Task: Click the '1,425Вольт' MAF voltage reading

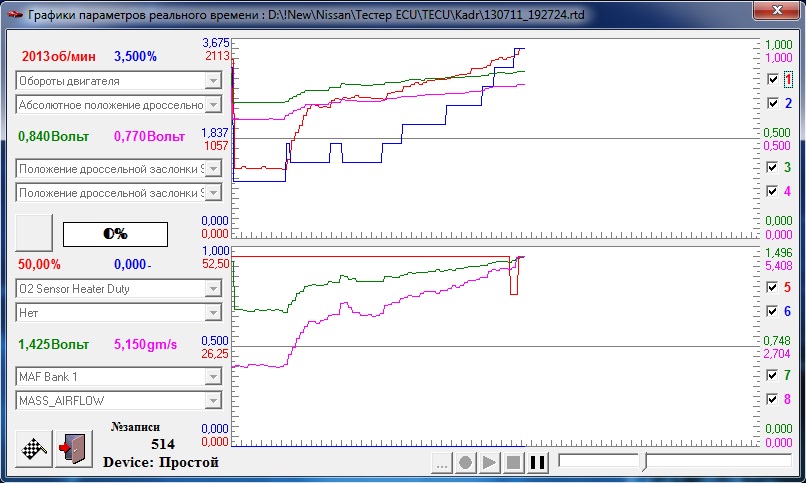Action: [x=53, y=344]
